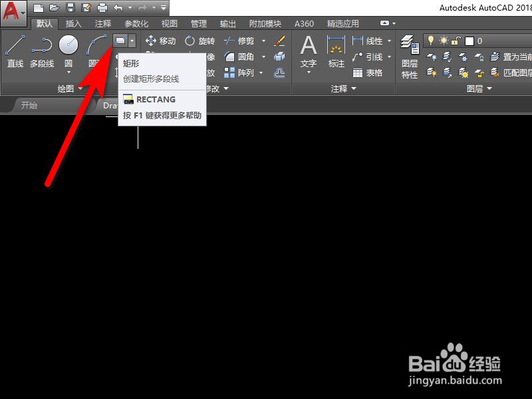Toggle layer 0 lock icon

pyautogui.click(x=456, y=41)
